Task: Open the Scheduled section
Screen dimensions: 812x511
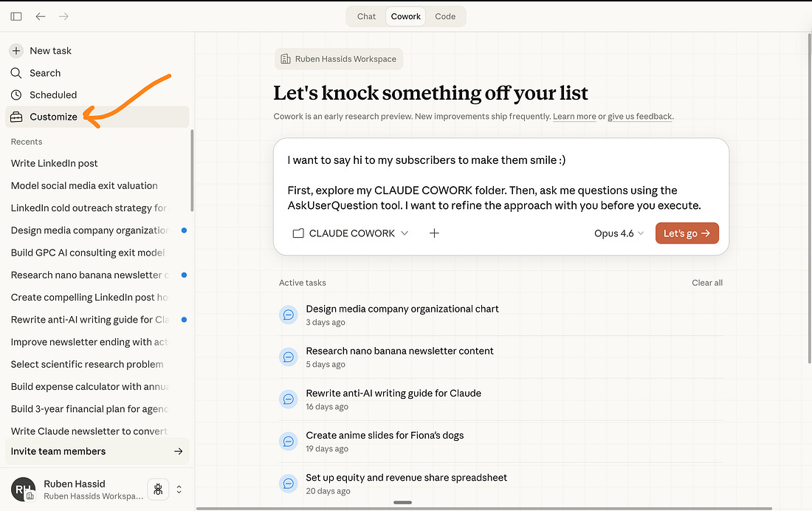Action: (97, 95)
